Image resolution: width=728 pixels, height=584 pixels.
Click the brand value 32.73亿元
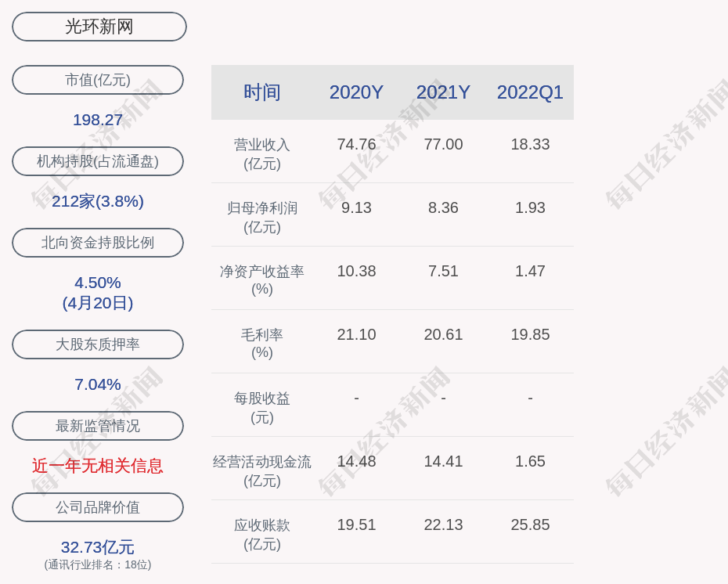[98, 547]
